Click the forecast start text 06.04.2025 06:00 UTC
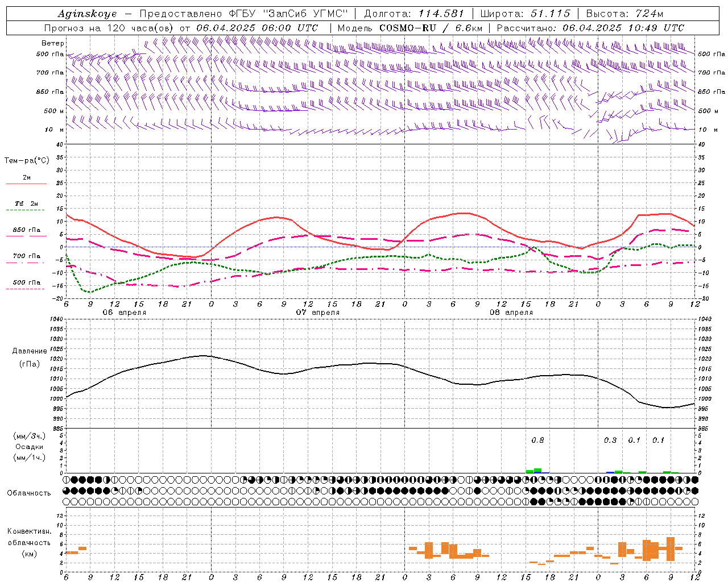Viewport: 728px width, 582px height. coord(257,28)
